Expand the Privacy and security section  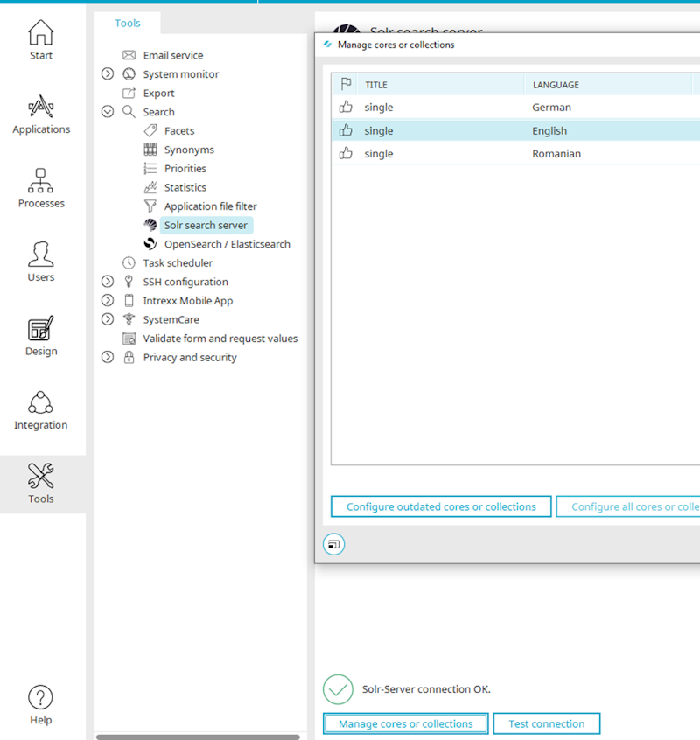point(107,357)
